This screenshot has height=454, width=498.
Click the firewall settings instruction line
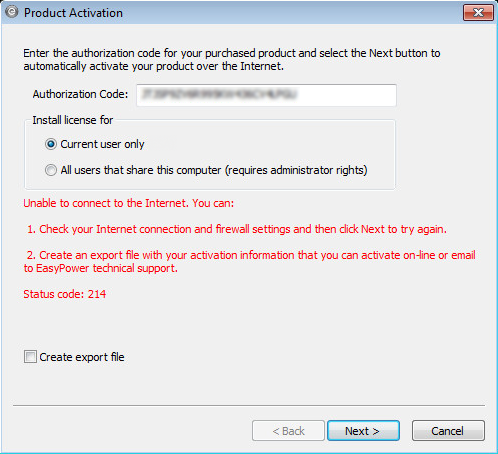pos(237,229)
